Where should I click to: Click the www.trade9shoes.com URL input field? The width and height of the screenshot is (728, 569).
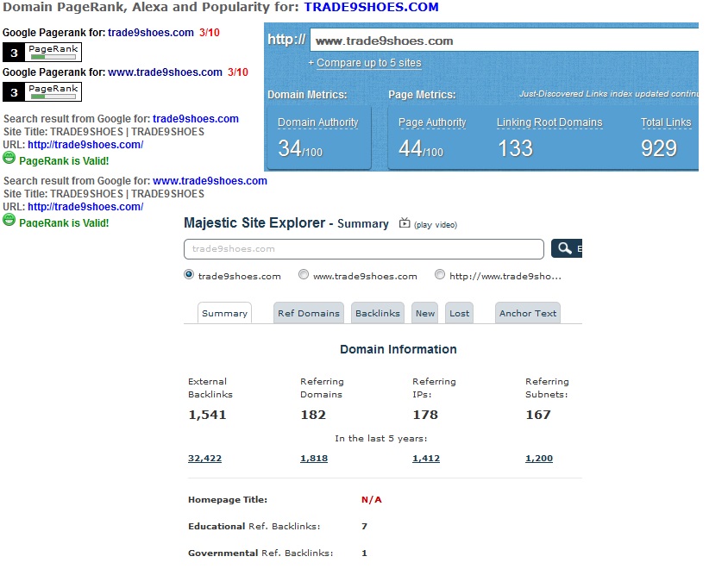pos(505,41)
